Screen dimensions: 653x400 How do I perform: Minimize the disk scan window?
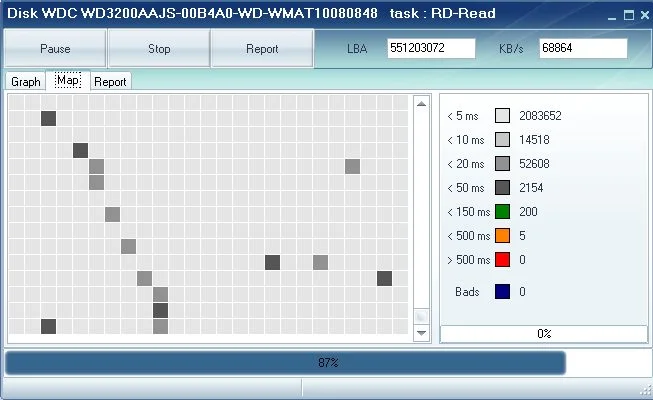click(x=612, y=16)
